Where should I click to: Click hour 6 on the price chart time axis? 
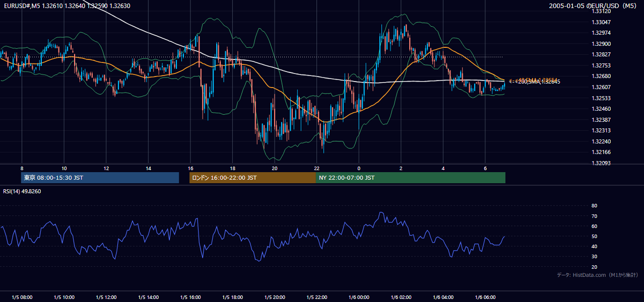[485, 168]
